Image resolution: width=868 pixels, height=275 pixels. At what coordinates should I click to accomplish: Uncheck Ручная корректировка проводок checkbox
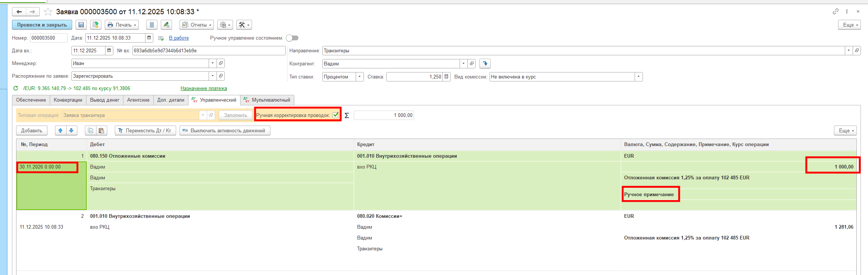[x=335, y=115]
